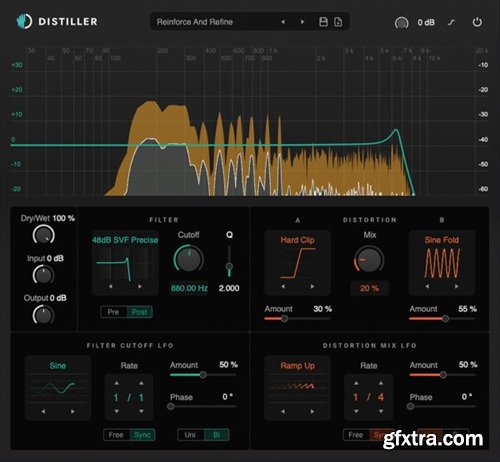Open the preset file browser icon
This screenshot has height=462, width=500.
[338, 22]
